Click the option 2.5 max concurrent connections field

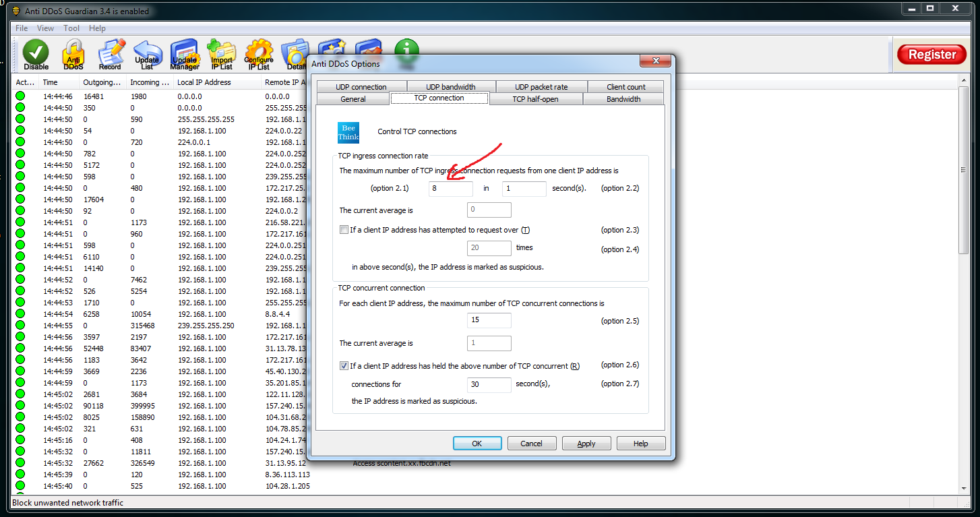pyautogui.click(x=489, y=320)
